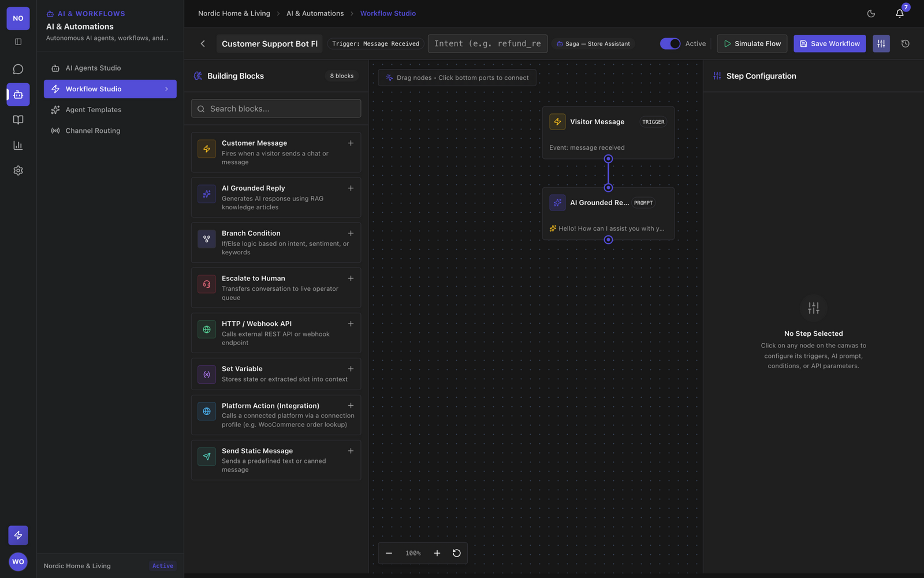Viewport: 924px width, 578px height.
Task: Open the Saga — Store Assistant agent selector
Action: (x=593, y=43)
